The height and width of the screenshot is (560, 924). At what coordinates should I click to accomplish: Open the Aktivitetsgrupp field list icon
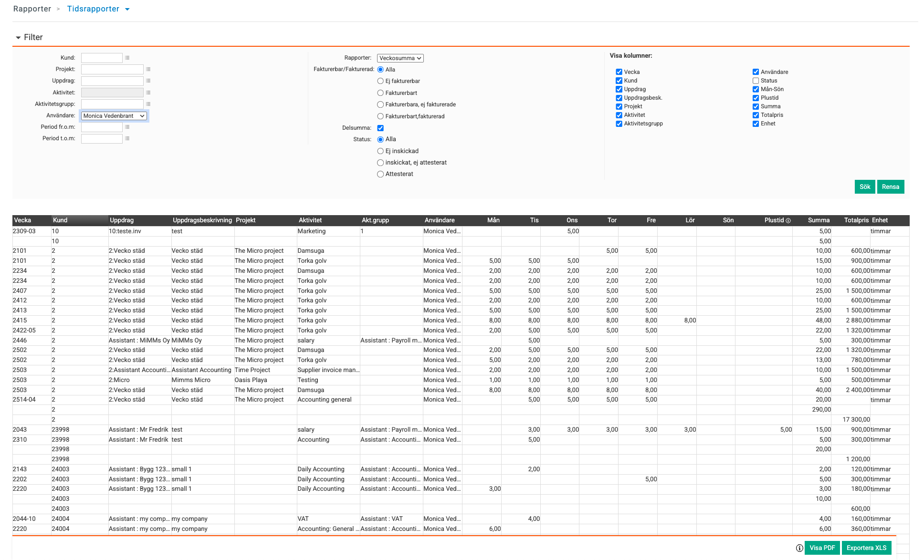point(148,104)
